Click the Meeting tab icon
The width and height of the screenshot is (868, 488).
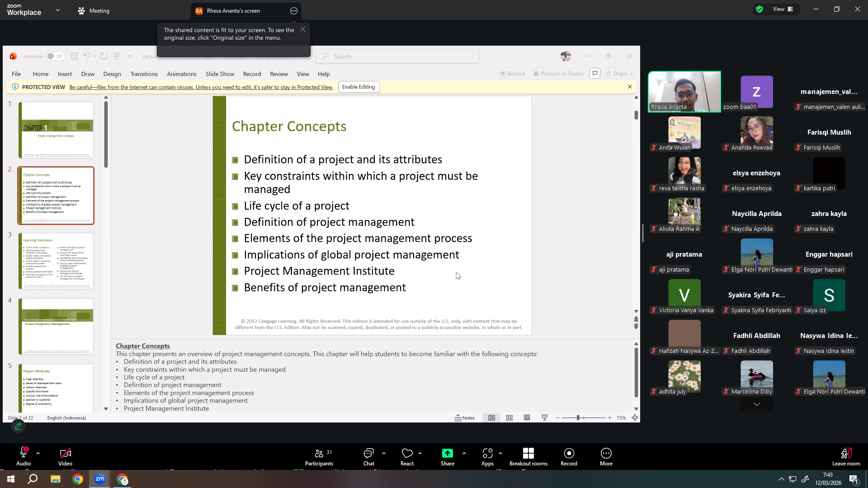point(81,11)
